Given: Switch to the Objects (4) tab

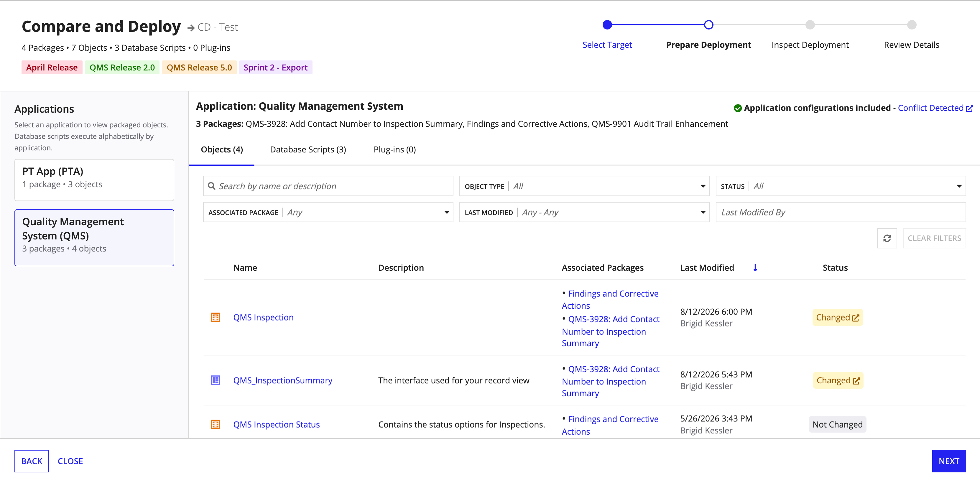Looking at the screenshot, I should pos(222,149).
